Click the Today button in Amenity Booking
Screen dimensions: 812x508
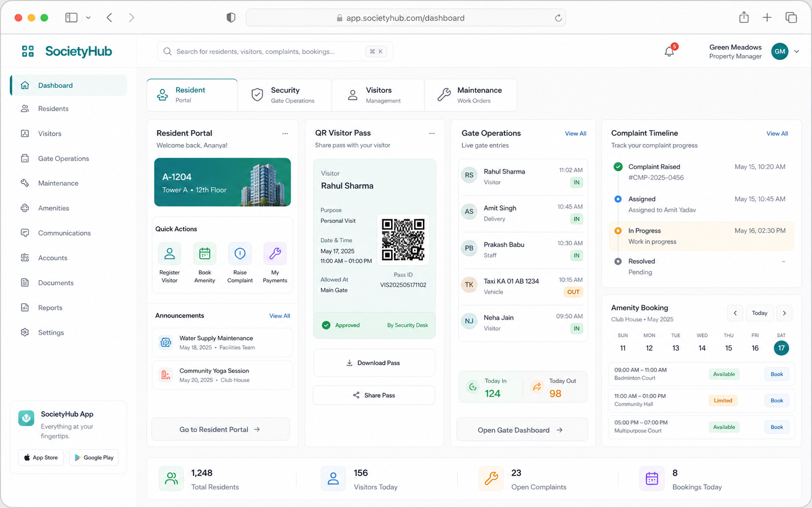tap(760, 313)
